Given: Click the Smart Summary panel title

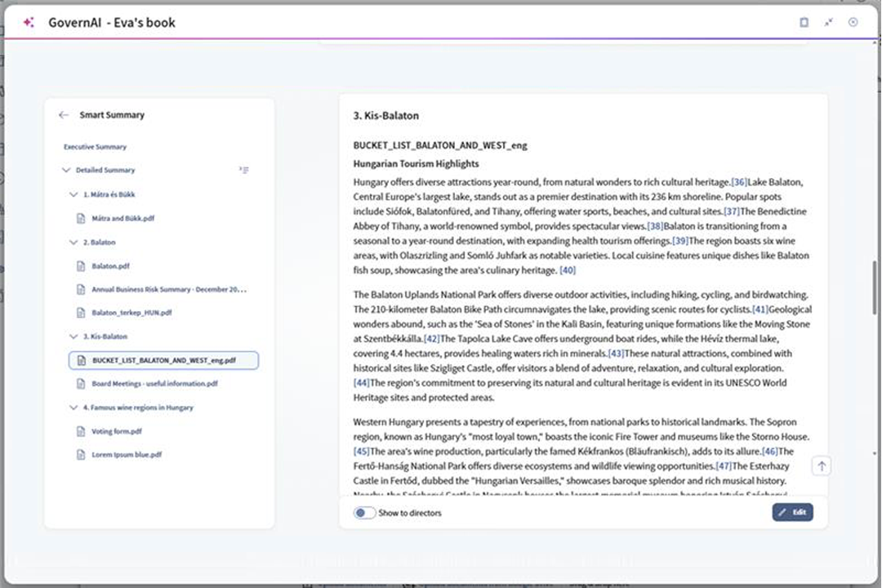Looking at the screenshot, I should pos(112,115).
